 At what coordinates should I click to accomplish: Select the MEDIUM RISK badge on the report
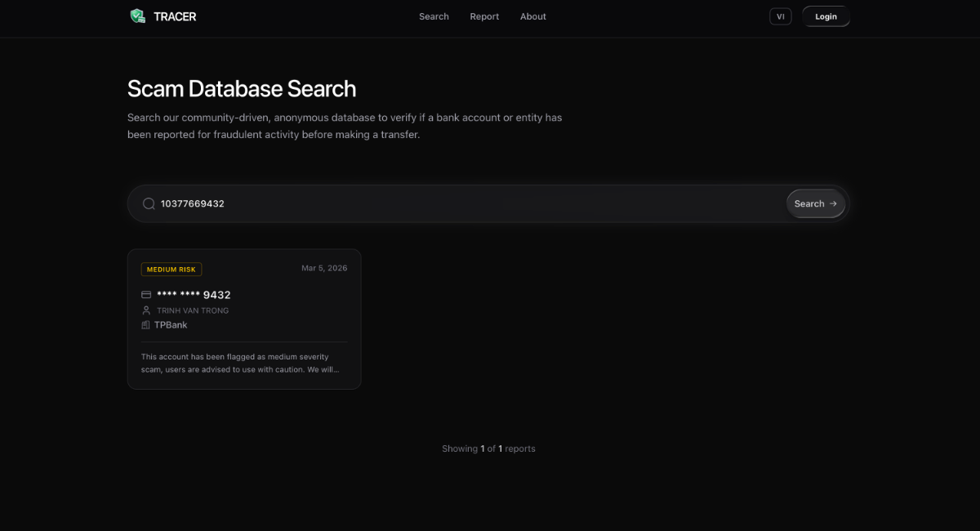(171, 270)
